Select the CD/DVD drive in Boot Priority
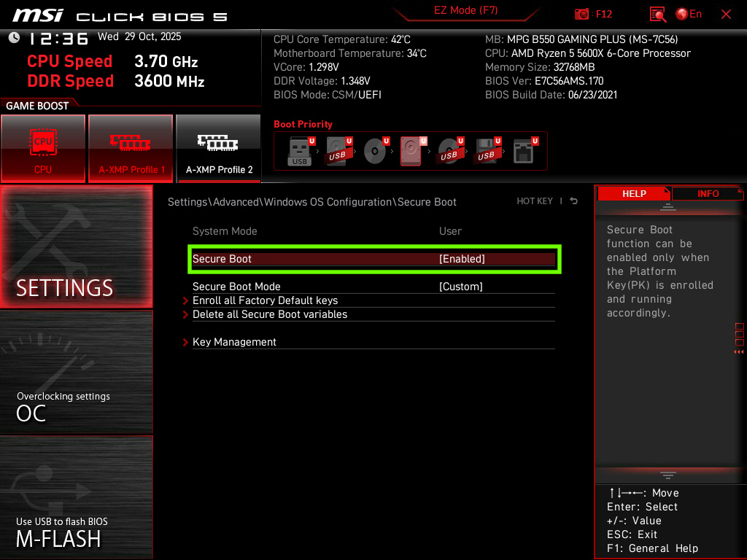The width and height of the screenshot is (747, 560). point(374,149)
